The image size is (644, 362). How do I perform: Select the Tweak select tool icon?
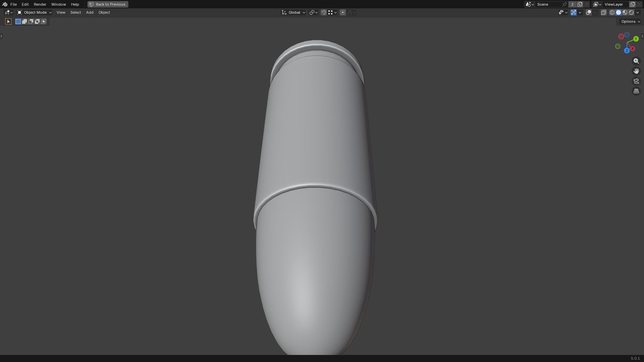coord(9,21)
